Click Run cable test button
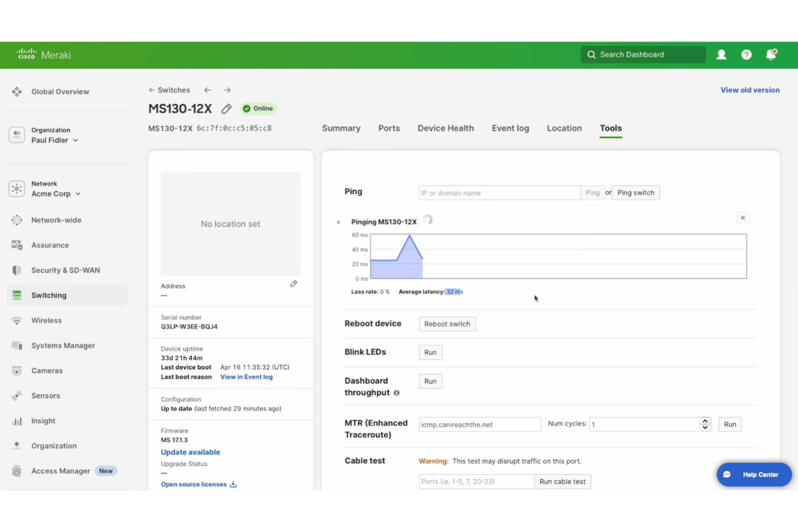This screenshot has width=798, height=532. coord(562,481)
